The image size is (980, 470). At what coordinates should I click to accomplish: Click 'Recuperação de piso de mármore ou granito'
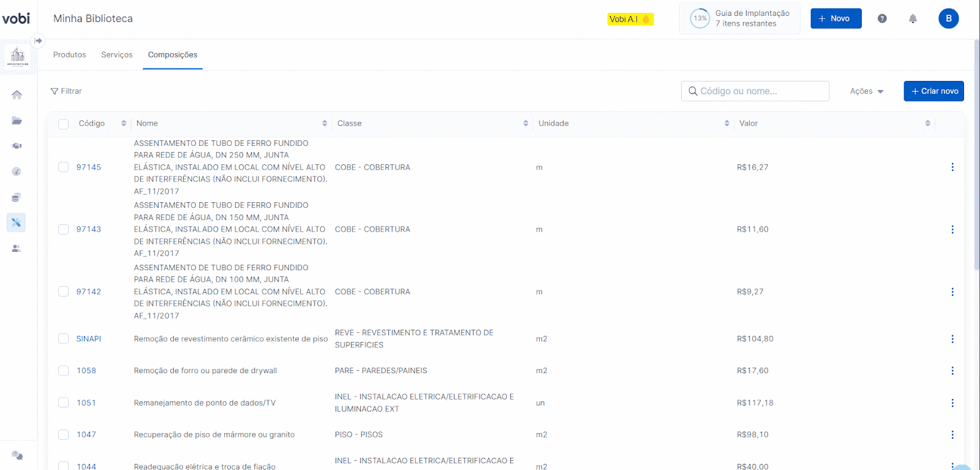point(214,434)
